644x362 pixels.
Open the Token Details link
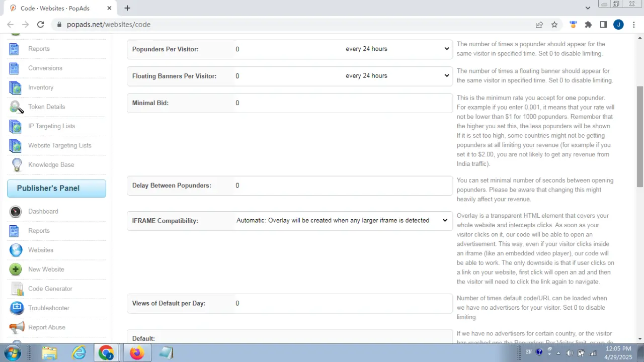coord(46,107)
